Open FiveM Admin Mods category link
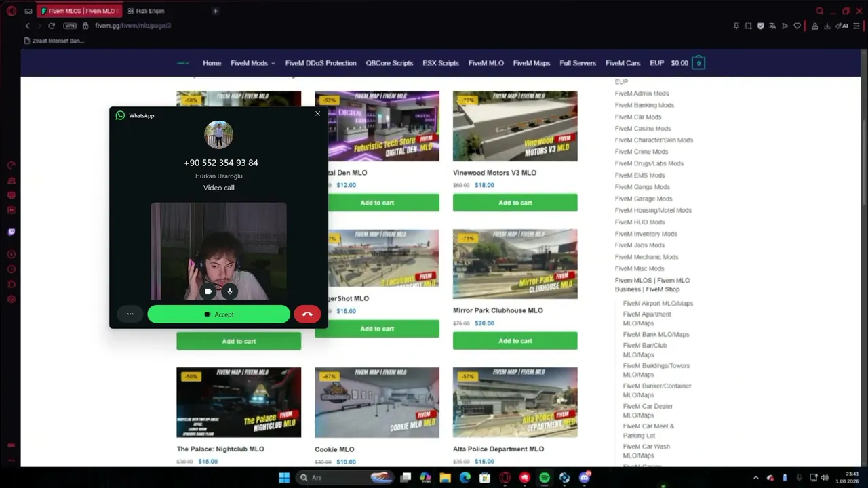This screenshot has height=488, width=868. [x=642, y=94]
